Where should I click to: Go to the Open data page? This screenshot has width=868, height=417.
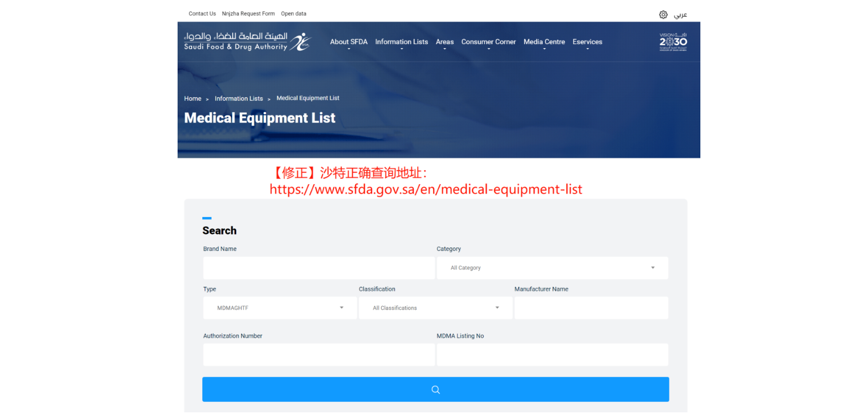tap(293, 13)
